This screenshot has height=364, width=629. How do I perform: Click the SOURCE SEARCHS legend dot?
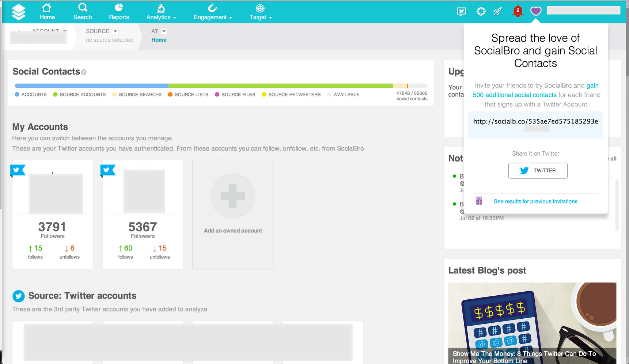114,94
